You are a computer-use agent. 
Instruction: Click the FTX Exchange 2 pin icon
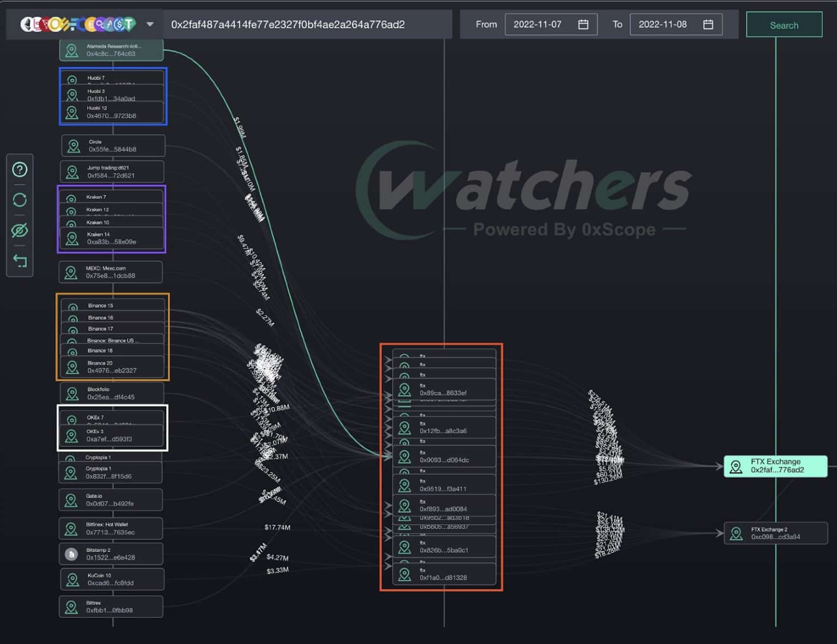coord(736,534)
